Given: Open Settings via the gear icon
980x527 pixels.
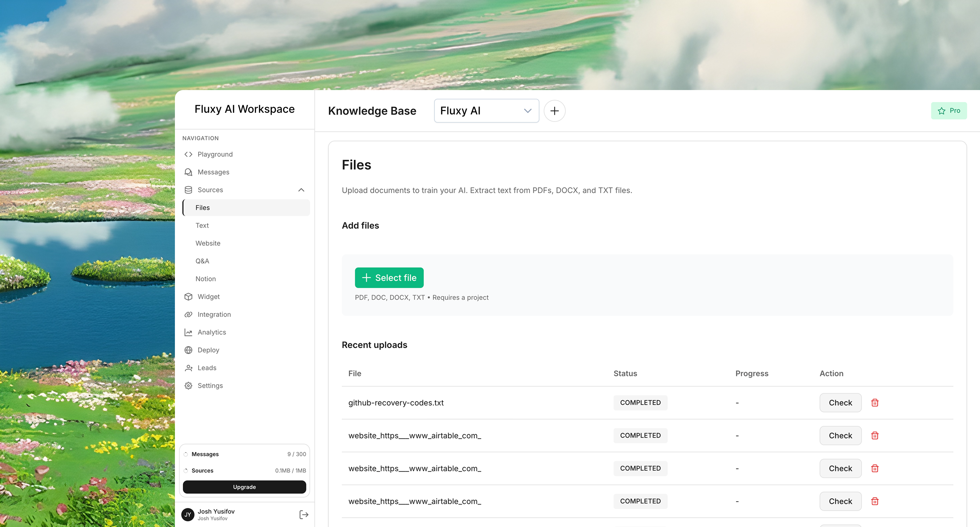Looking at the screenshot, I should click(x=188, y=385).
